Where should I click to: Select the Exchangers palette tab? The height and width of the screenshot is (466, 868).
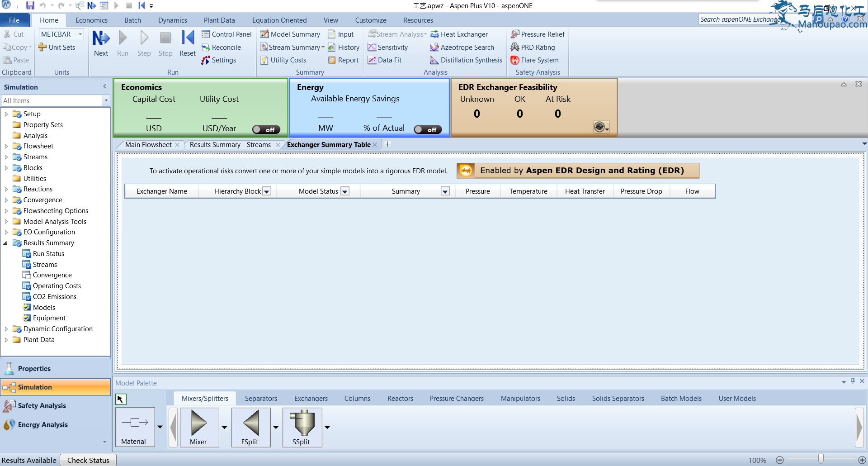[311, 399]
